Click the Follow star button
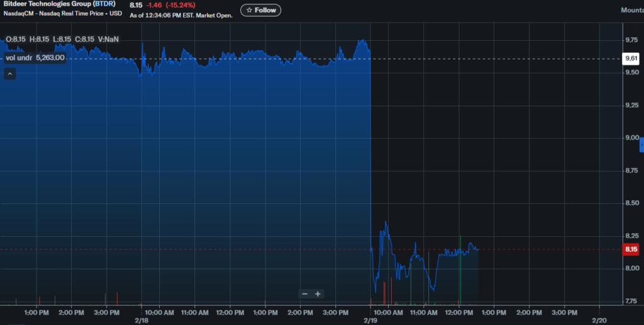Screen dimensions: 644x325 (260, 10)
